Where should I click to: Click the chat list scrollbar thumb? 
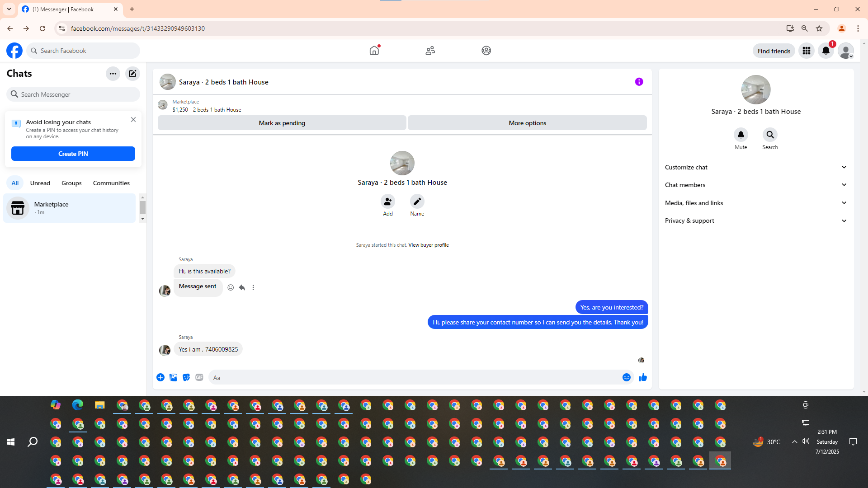coord(142,208)
